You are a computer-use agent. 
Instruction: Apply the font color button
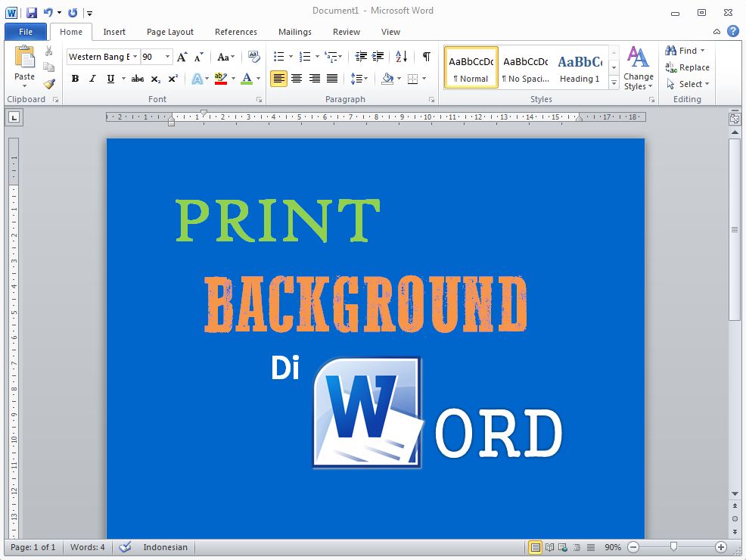(x=247, y=79)
